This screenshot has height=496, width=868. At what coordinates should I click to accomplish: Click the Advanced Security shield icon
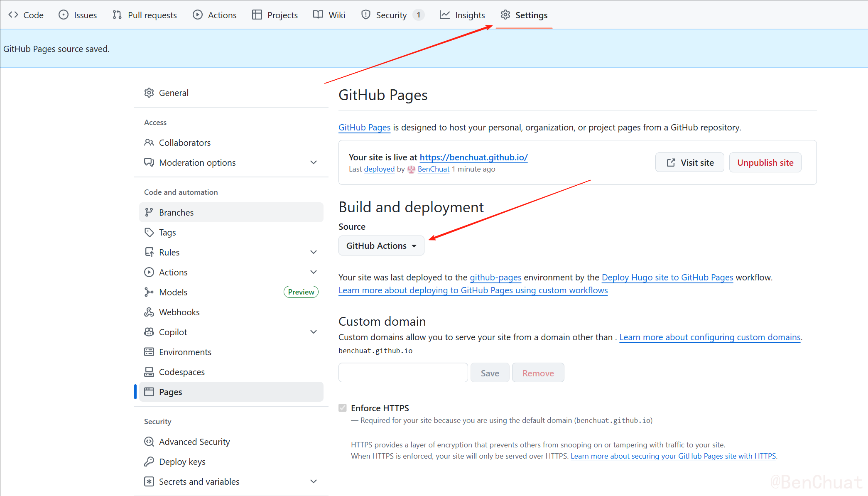point(149,442)
